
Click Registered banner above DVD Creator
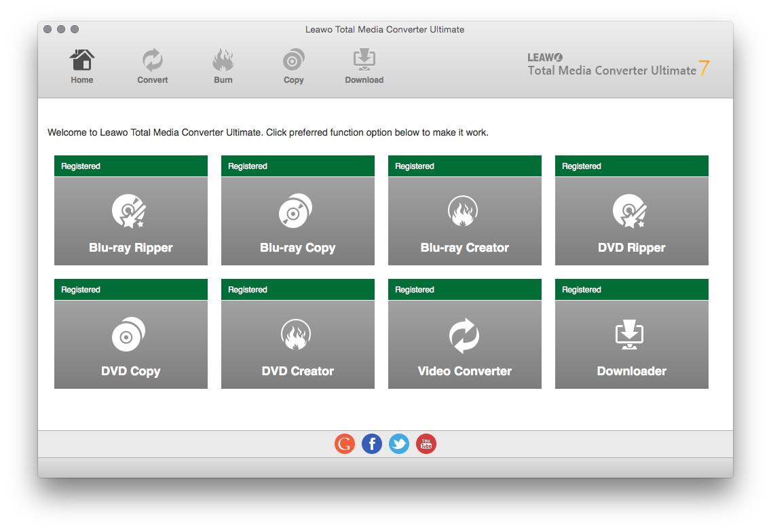(x=297, y=290)
